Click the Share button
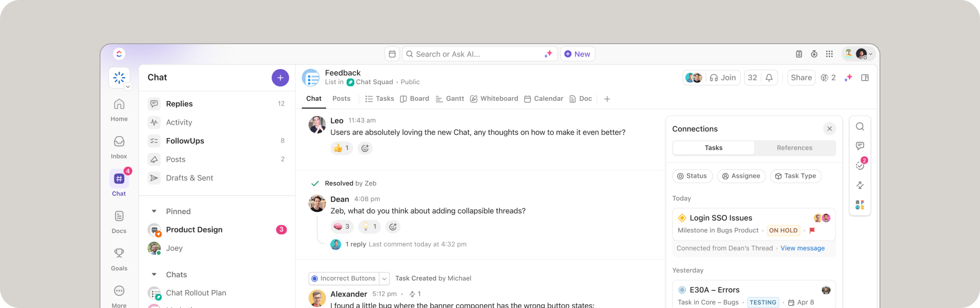Image resolution: width=980 pixels, height=308 pixels. click(801, 78)
